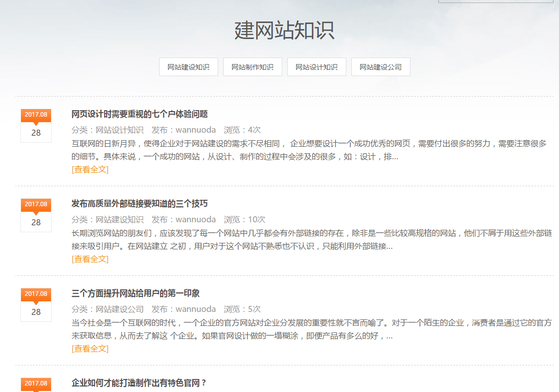This screenshot has width=559, height=392.
Task: Switch to the 网站制作知识 tab
Action: [252, 67]
